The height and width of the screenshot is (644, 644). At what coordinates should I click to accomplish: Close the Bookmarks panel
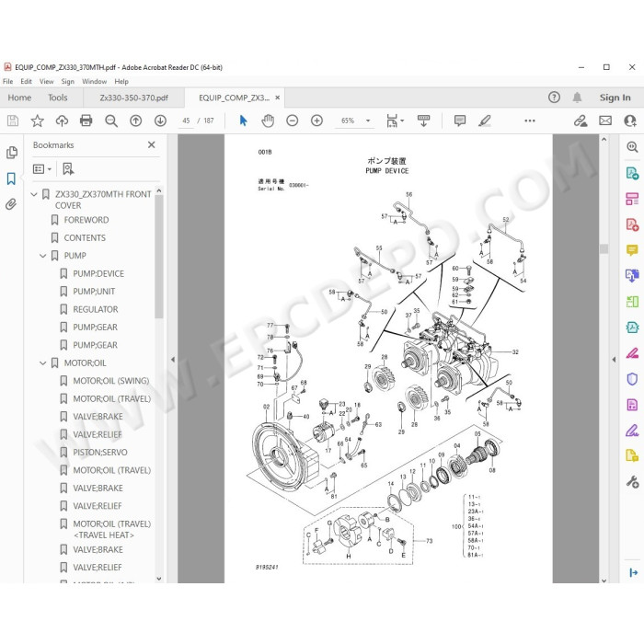point(151,144)
